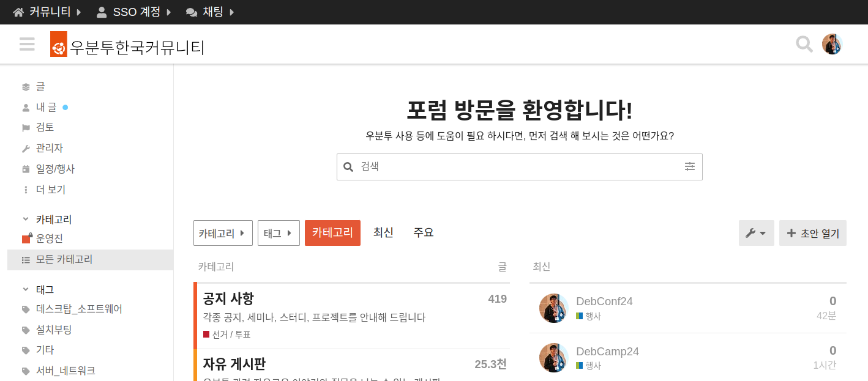The height and width of the screenshot is (381, 868).
Task: Open the 카테고리 filter dropdown
Action: pos(223,233)
